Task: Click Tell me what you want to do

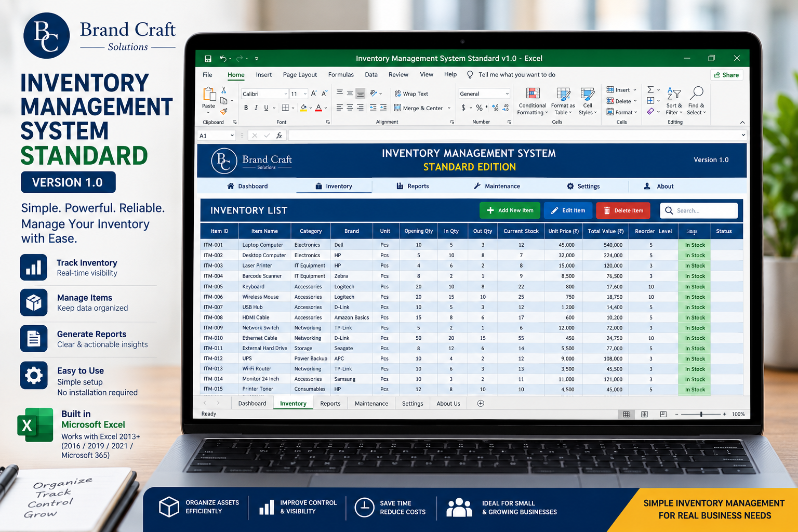Action: [x=516, y=75]
